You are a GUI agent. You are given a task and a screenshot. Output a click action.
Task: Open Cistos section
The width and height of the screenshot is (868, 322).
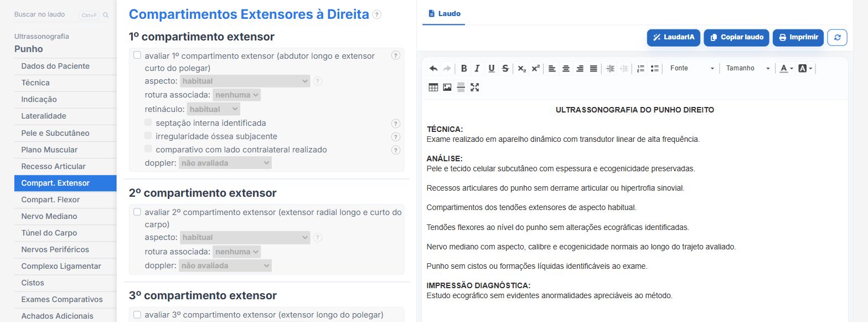[x=65, y=283]
